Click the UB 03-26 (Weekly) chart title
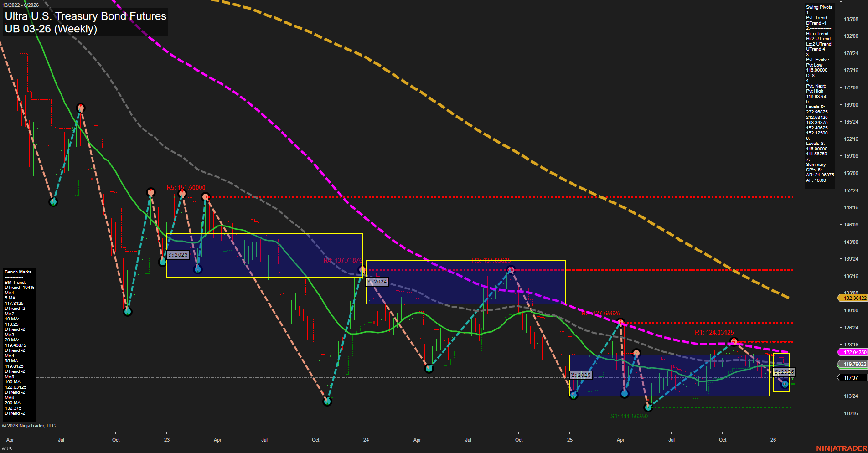This screenshot has width=868, height=453. (x=50, y=29)
